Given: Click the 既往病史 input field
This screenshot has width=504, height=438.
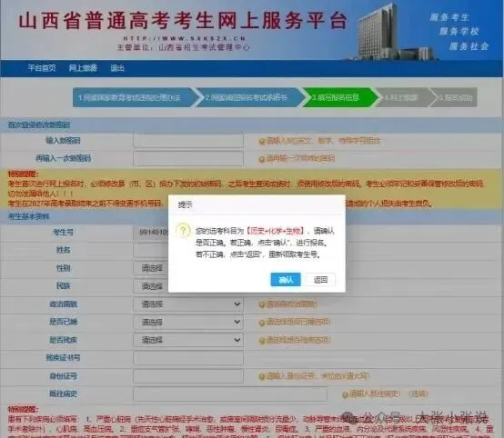Looking at the screenshot, I should point(230,394).
